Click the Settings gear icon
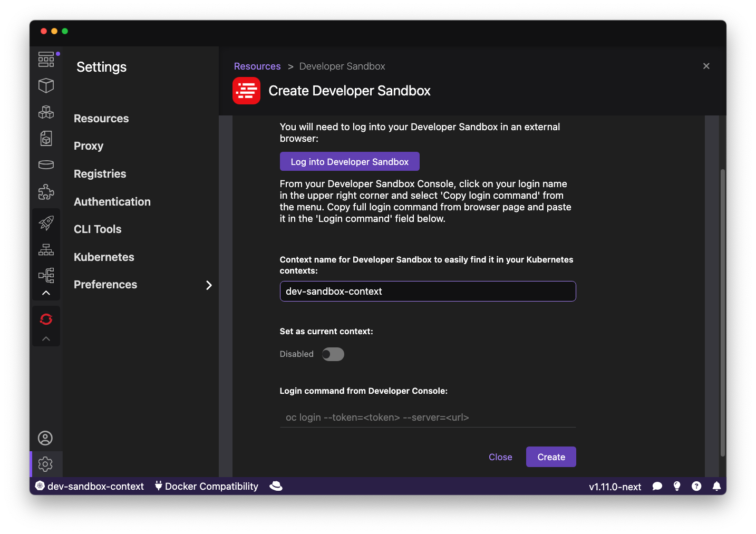 [45, 464]
